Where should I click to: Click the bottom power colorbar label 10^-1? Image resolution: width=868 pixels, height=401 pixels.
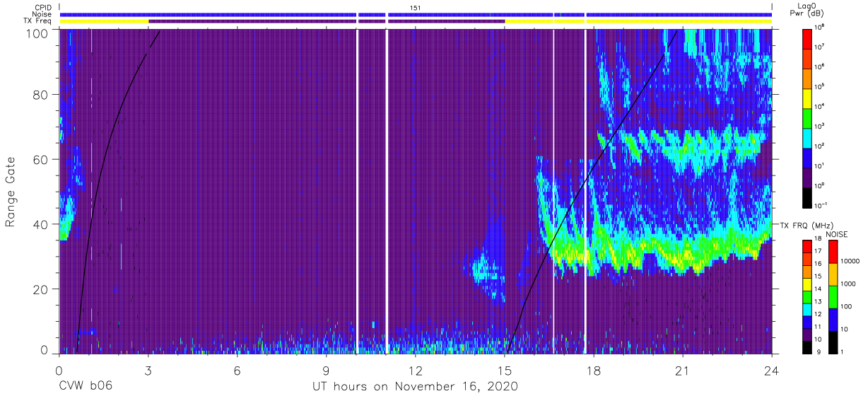click(821, 204)
